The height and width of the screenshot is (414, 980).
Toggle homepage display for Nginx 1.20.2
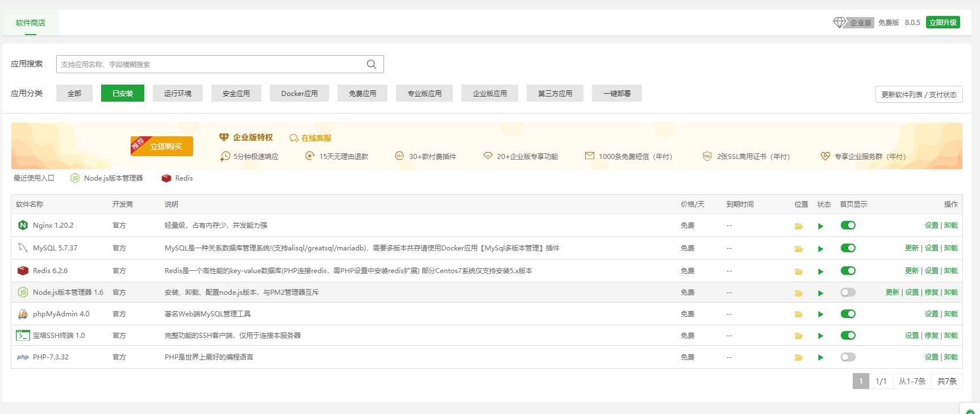[848, 225]
